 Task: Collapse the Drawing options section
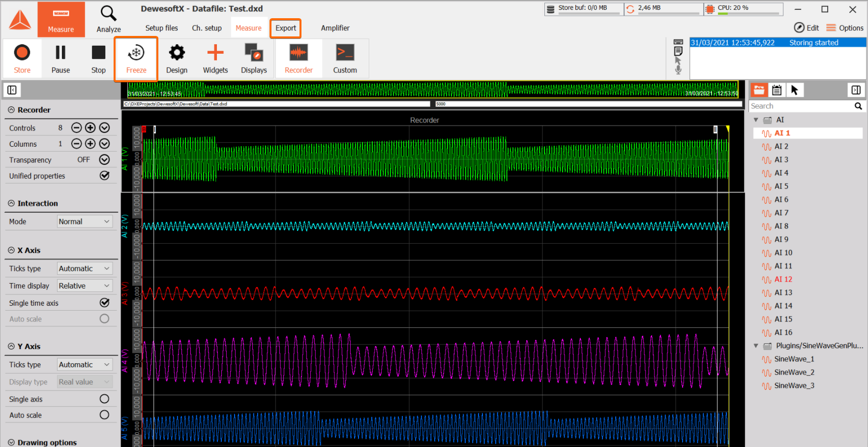click(11, 442)
